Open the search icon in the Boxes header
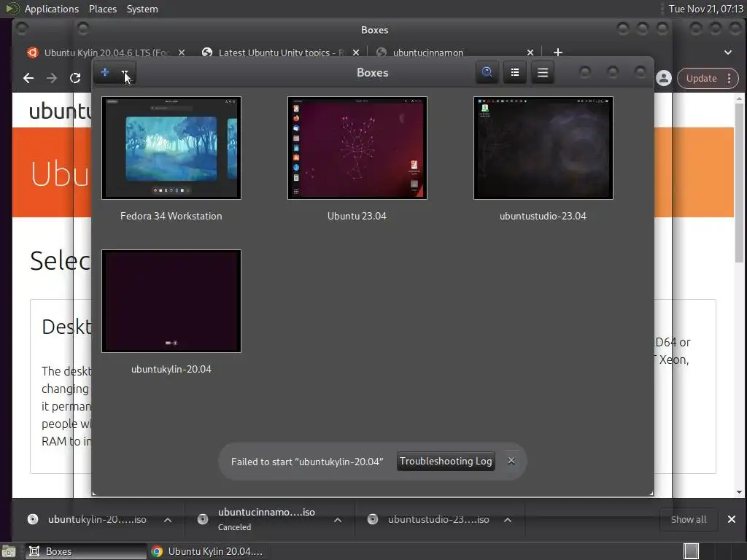The width and height of the screenshot is (747, 560). coord(487,72)
